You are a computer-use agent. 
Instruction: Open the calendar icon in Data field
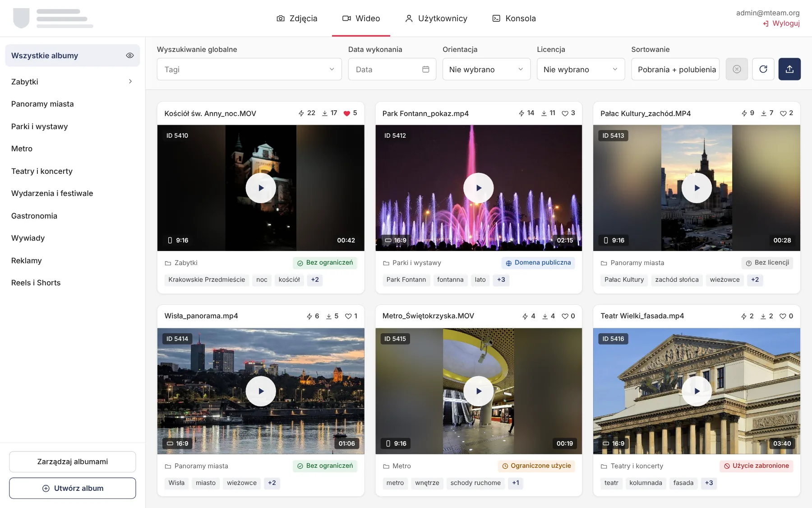(425, 69)
